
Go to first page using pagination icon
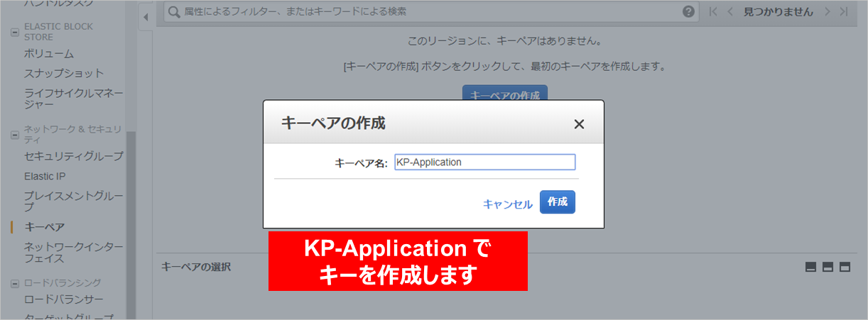coord(713,12)
